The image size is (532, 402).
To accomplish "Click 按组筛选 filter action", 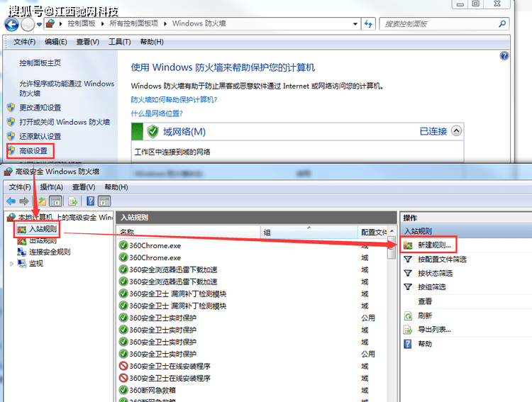I will coord(431,287).
